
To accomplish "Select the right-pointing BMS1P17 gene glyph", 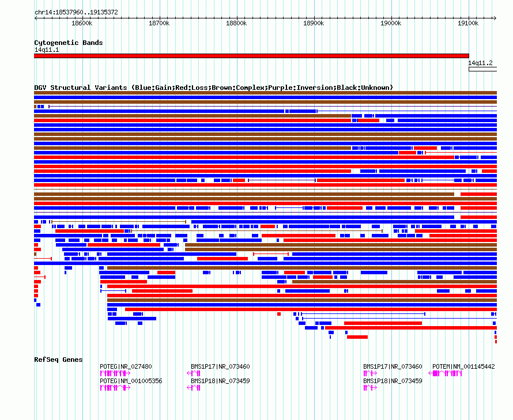I will [x=370, y=373].
